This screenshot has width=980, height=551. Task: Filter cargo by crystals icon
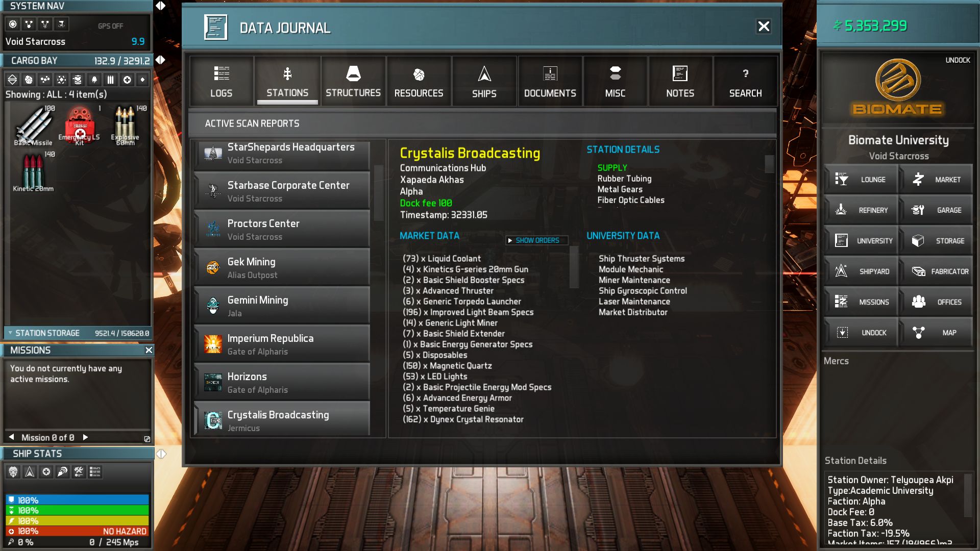pos(62,80)
